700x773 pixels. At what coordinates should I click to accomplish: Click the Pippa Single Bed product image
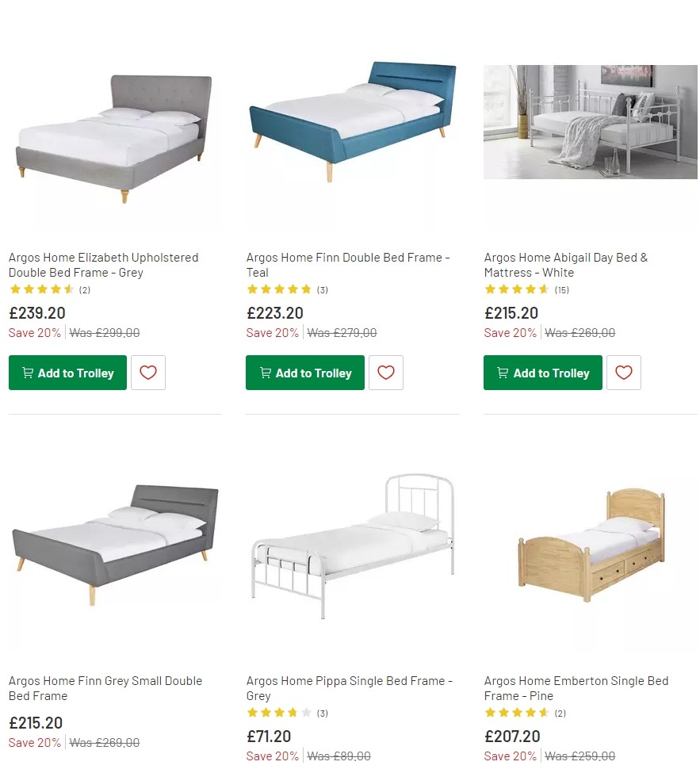[353, 547]
